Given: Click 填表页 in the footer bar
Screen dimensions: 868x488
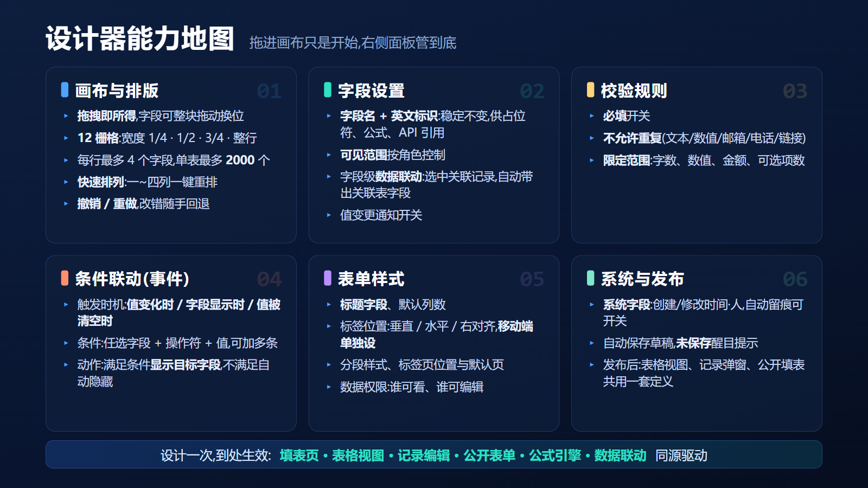Looking at the screenshot, I should pyautogui.click(x=299, y=455).
